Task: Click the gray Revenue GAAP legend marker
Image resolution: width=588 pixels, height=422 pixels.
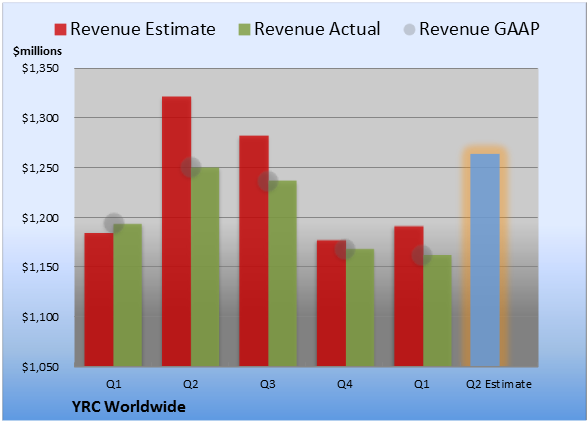Action: click(x=409, y=29)
